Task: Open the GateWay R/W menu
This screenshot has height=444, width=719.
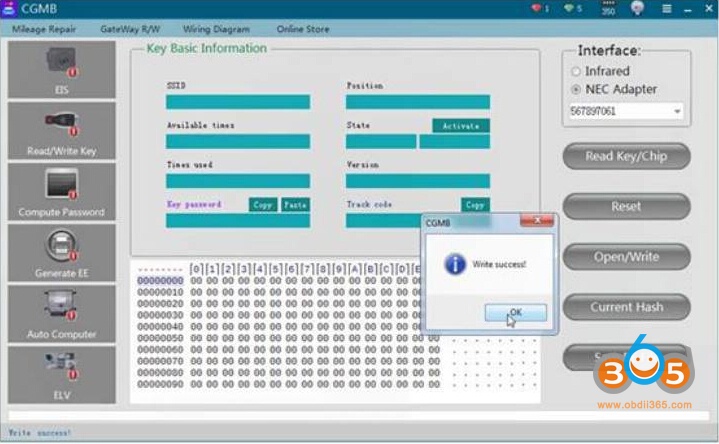Action: pyautogui.click(x=129, y=29)
